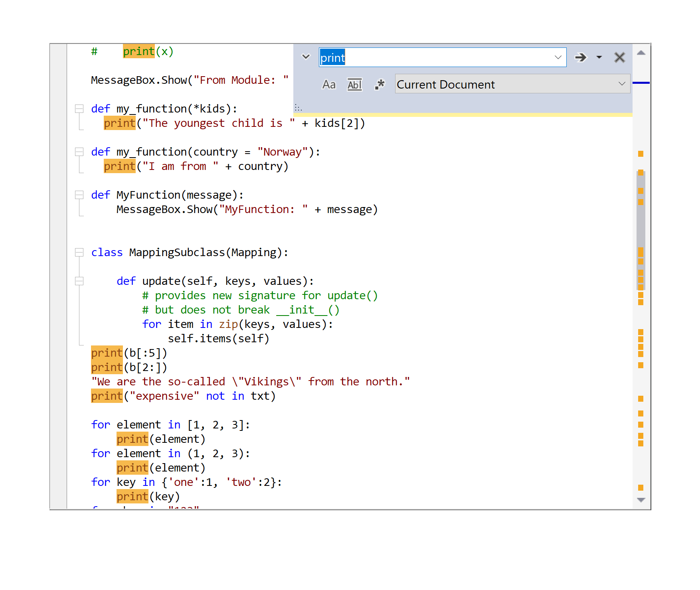
Task: Expand the Find control with the left chevron
Action: (x=306, y=57)
